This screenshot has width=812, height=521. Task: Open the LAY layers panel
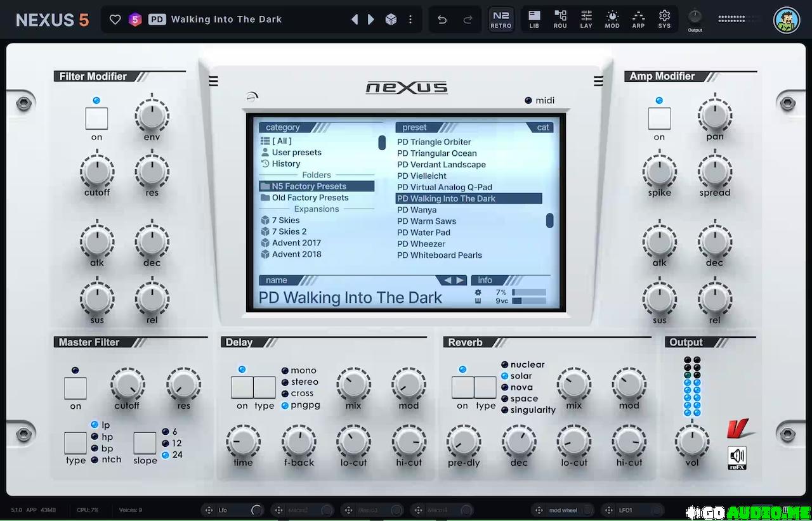tap(586, 19)
